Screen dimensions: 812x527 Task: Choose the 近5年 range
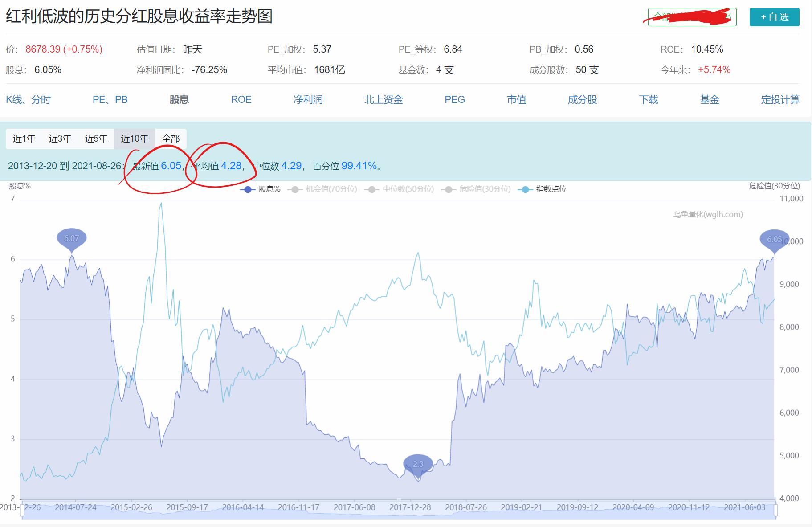pos(96,139)
